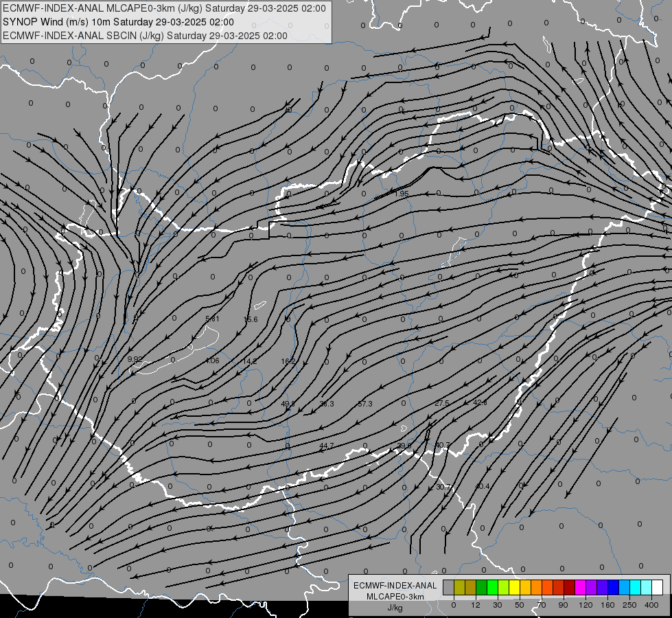Select the 27.5 grid value
The width and height of the screenshot is (672, 618).
(x=442, y=403)
